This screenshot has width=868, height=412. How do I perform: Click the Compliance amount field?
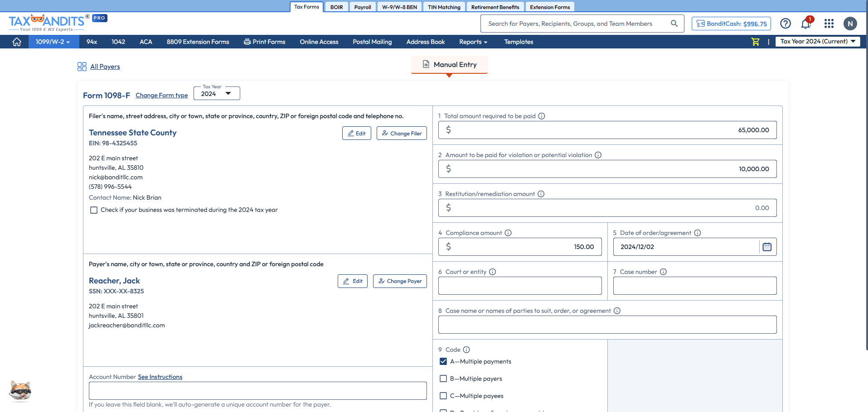point(520,247)
